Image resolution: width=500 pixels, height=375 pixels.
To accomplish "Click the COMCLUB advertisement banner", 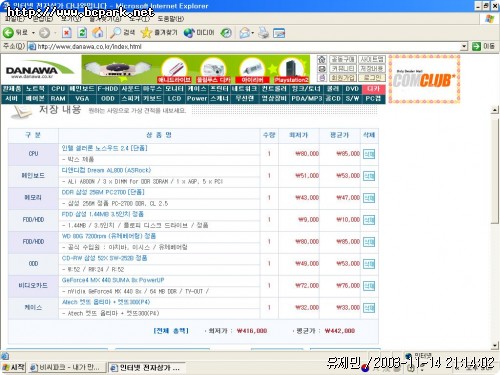I will click(x=424, y=79).
